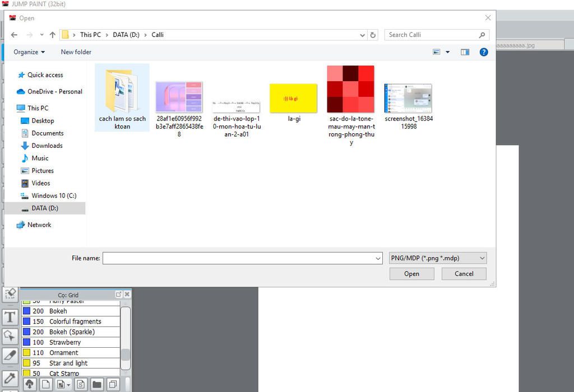
Task: Select the la-gi yellow image thumbnail
Action: [x=293, y=99]
